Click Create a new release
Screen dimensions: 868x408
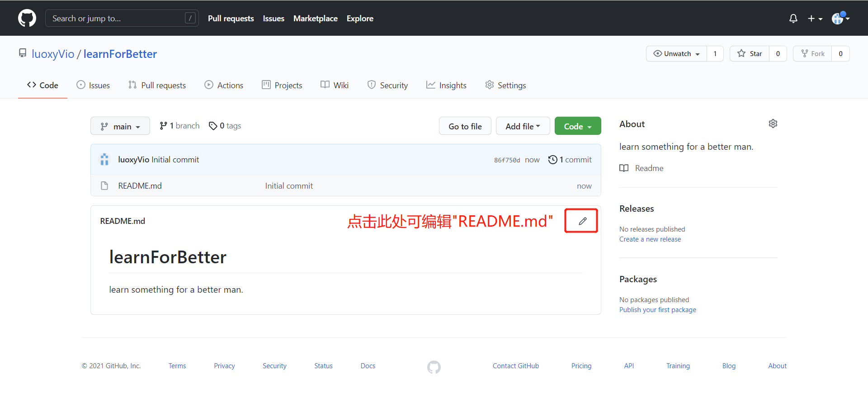pyautogui.click(x=650, y=239)
